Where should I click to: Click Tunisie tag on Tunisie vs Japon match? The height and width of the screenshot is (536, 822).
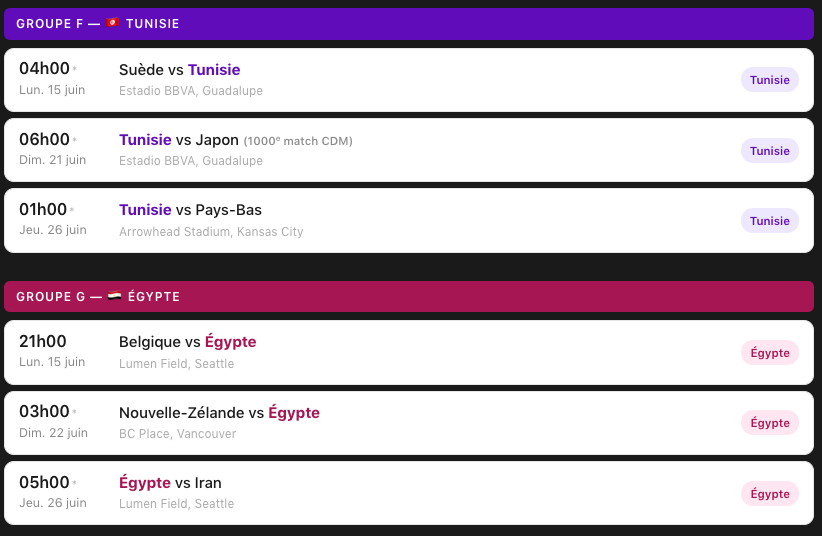(769, 151)
